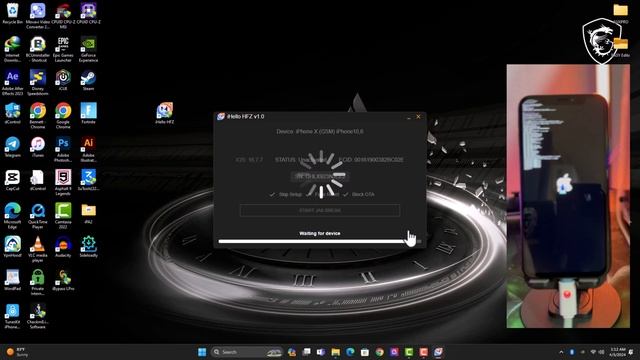The image size is (640, 360).
Task: Click the Device iPhone X info text
Action: point(320,131)
